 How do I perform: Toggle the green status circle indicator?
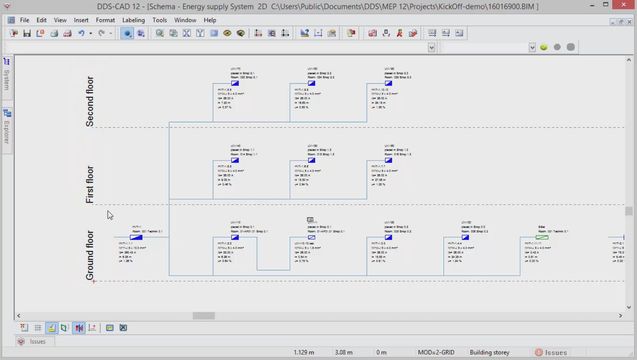point(544,47)
